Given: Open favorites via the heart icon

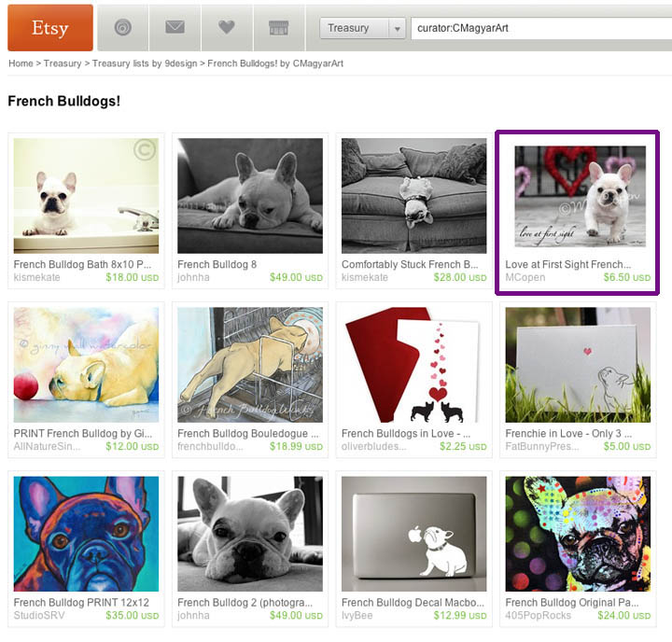Looking at the screenshot, I should [x=227, y=28].
